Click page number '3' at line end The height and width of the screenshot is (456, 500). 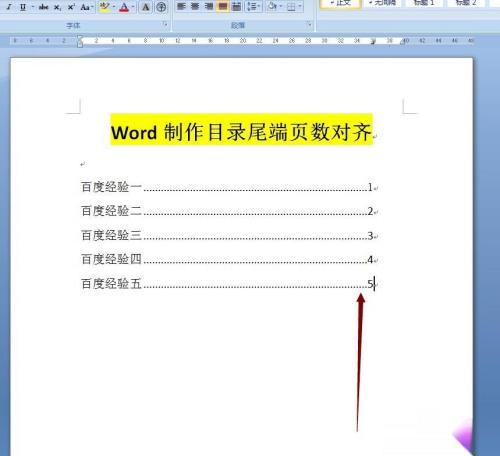(370, 236)
